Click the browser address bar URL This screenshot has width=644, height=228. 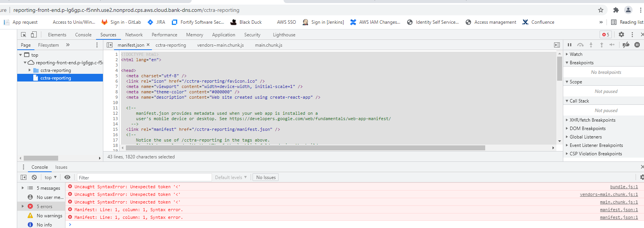(126, 10)
